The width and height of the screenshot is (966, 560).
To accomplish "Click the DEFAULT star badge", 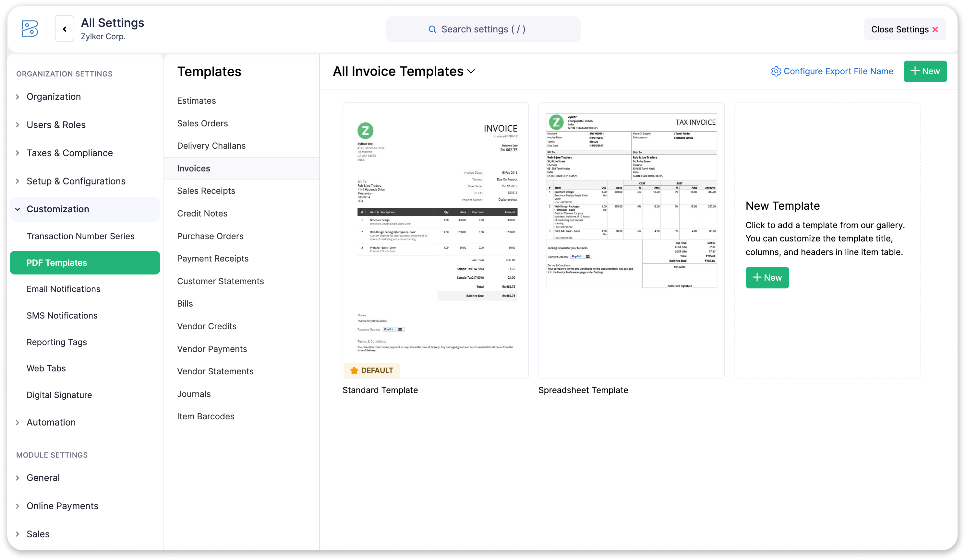I will (371, 370).
